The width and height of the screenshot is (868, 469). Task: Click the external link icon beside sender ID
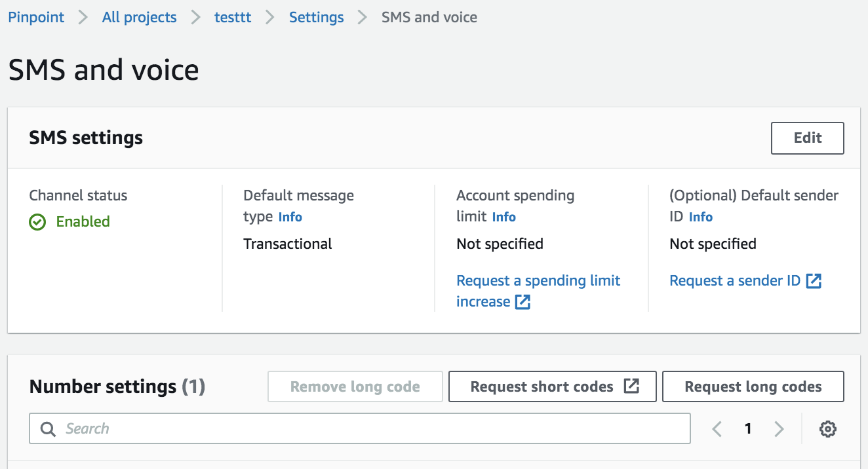point(814,281)
